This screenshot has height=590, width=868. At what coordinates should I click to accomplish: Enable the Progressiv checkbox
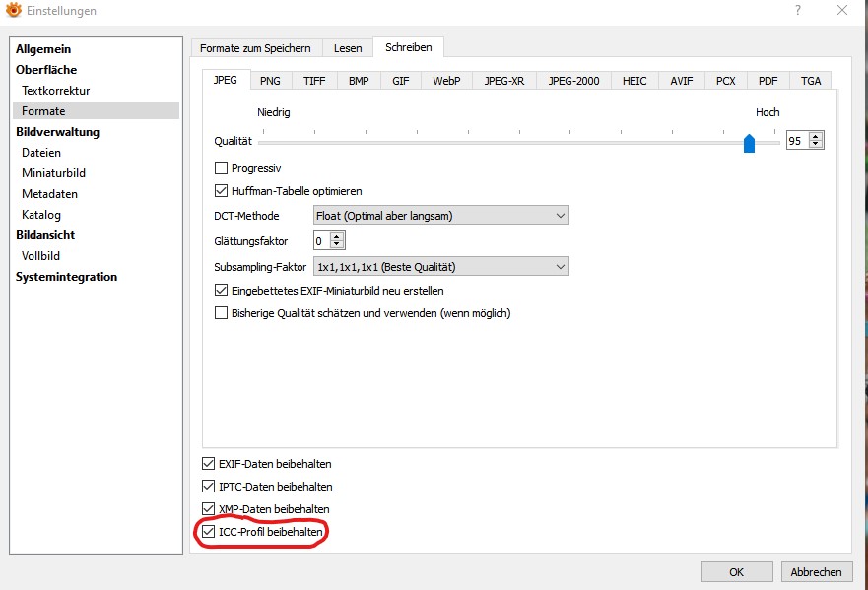coord(222,168)
